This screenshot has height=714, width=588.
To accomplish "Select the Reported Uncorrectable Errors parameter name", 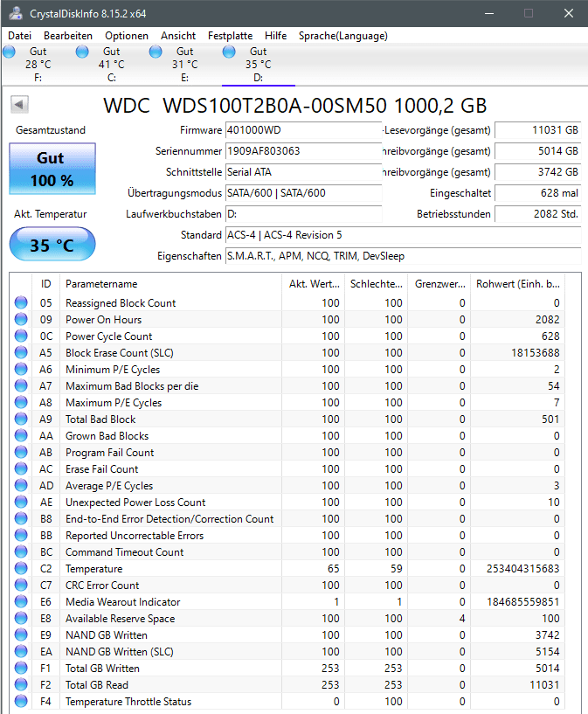I will coord(135,536).
